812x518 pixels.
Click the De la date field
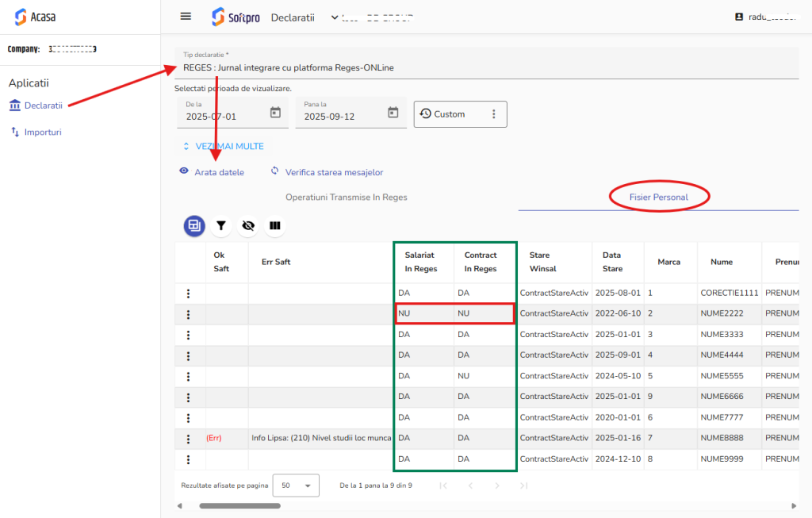click(x=232, y=113)
